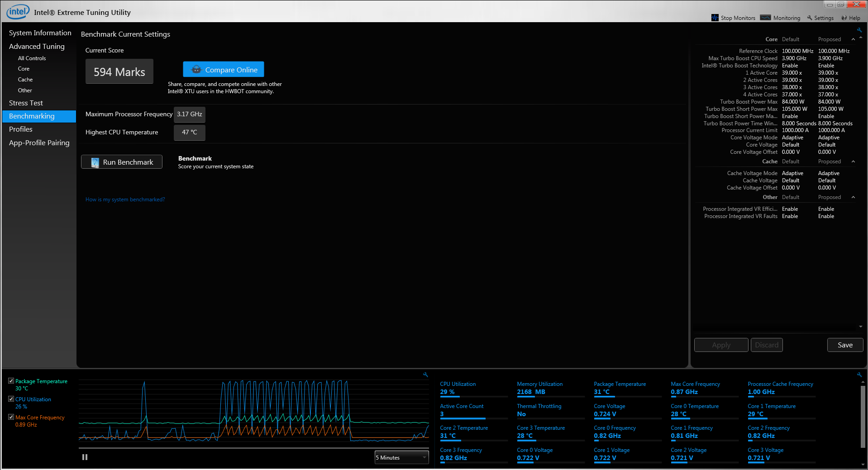Open 'How is my system benchmarked?' link
Screen dimensions: 868x470
125,199
